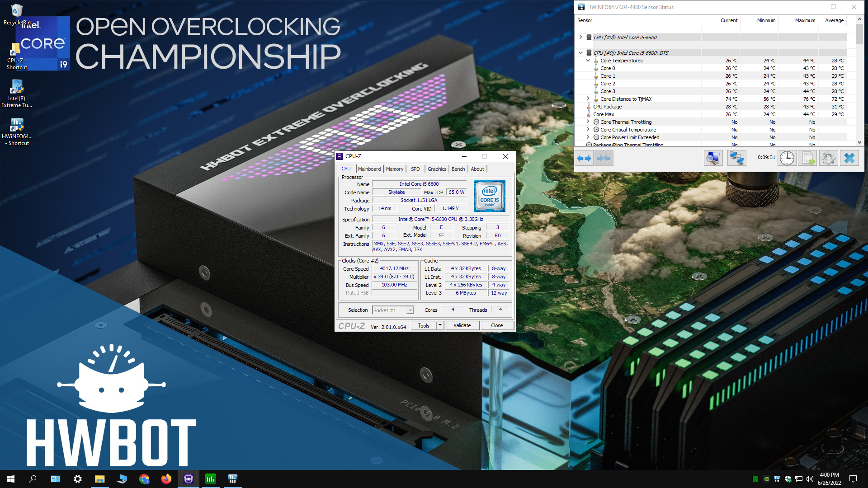Switch to the Memory tab in CPU-Z
The image size is (868, 488).
coord(395,169)
